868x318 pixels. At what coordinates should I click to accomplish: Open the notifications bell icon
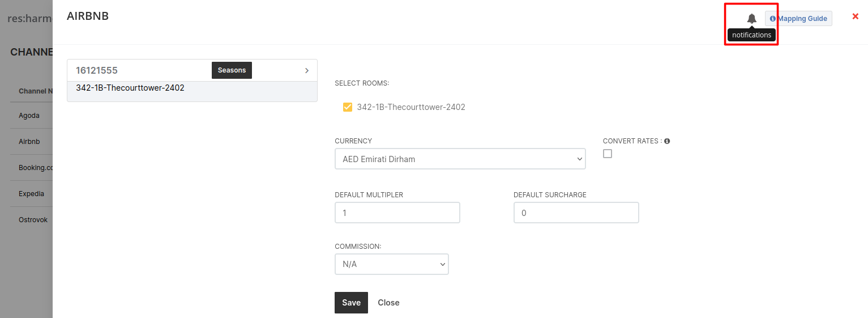click(x=751, y=19)
